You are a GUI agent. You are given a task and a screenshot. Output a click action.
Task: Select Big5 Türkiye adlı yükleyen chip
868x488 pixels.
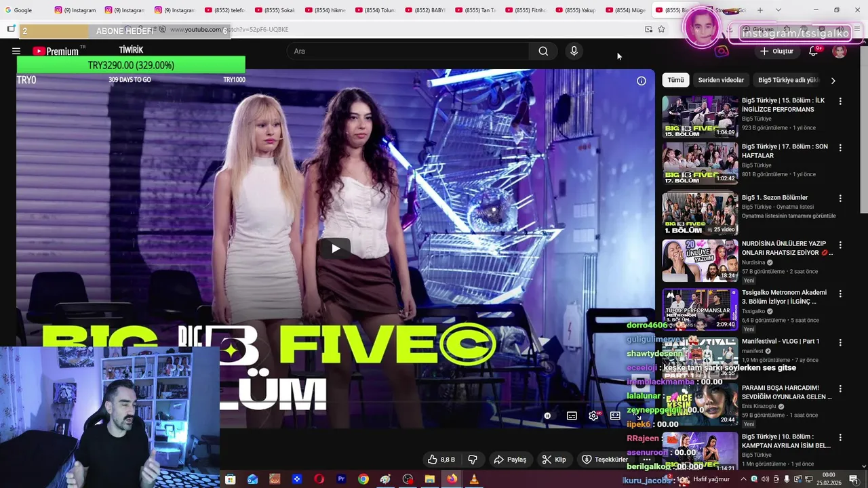pos(789,80)
